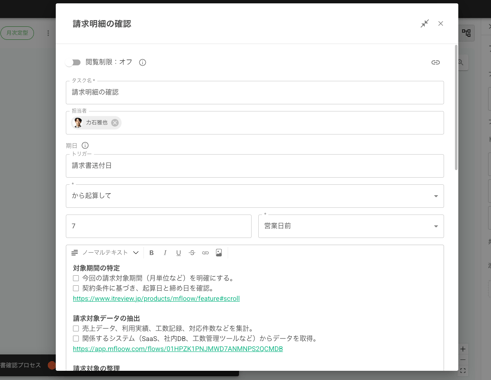Image resolution: width=491 pixels, height=380 pixels.
Task: Open the itreview.jp products link
Action: (156, 298)
